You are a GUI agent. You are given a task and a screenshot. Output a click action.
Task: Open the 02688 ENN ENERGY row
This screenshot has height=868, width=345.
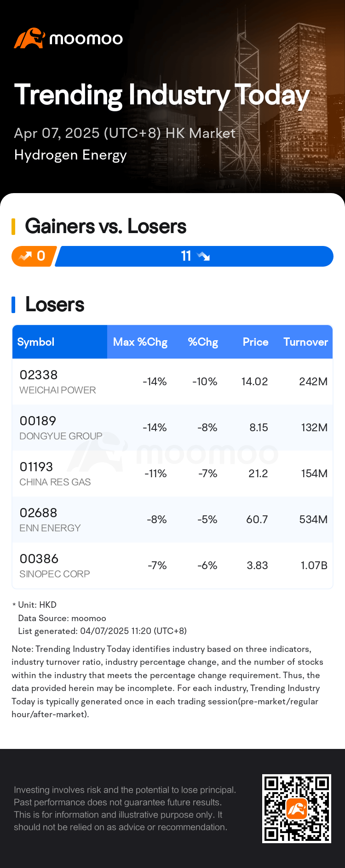172,520
